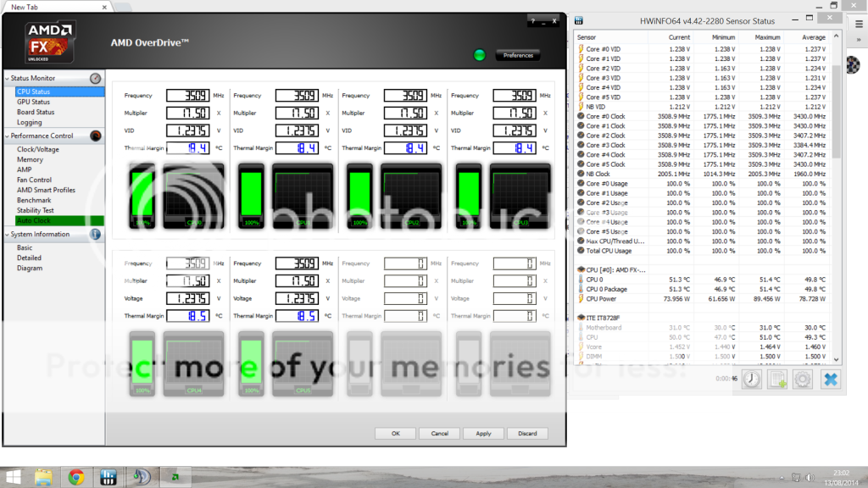The width and height of the screenshot is (868, 488).
Task: Click the Total CPU Usage sensor icon
Action: click(x=581, y=251)
